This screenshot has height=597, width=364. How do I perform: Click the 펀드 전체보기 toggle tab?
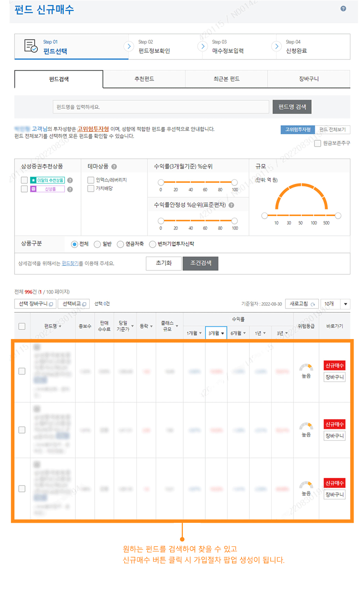[x=332, y=130]
